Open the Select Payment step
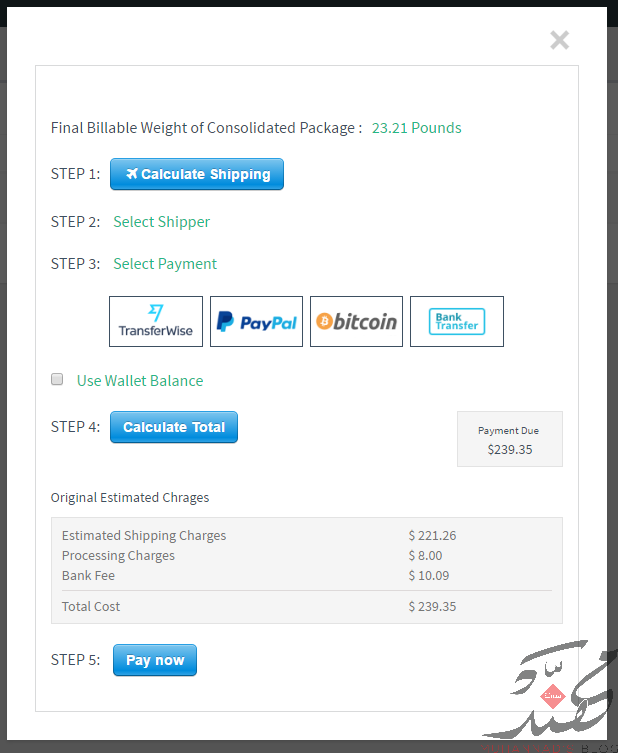The image size is (618, 753). pos(165,264)
